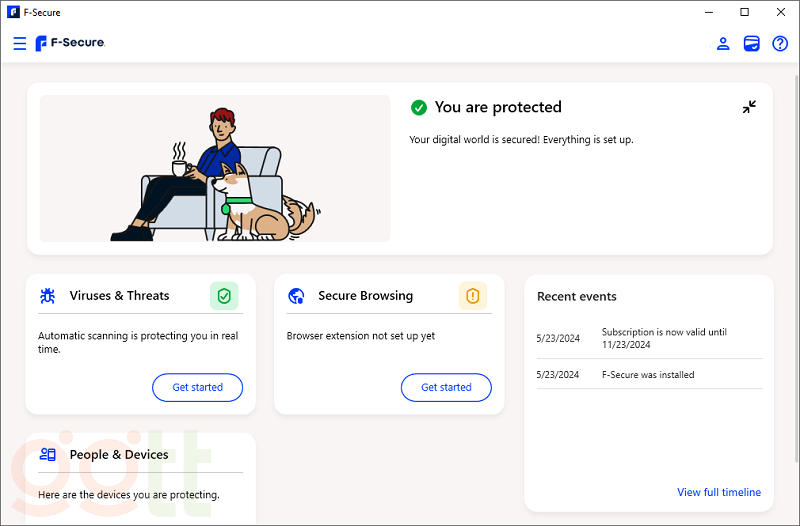This screenshot has height=526, width=800.
Task: Click the green shield status badge
Action: (224, 296)
